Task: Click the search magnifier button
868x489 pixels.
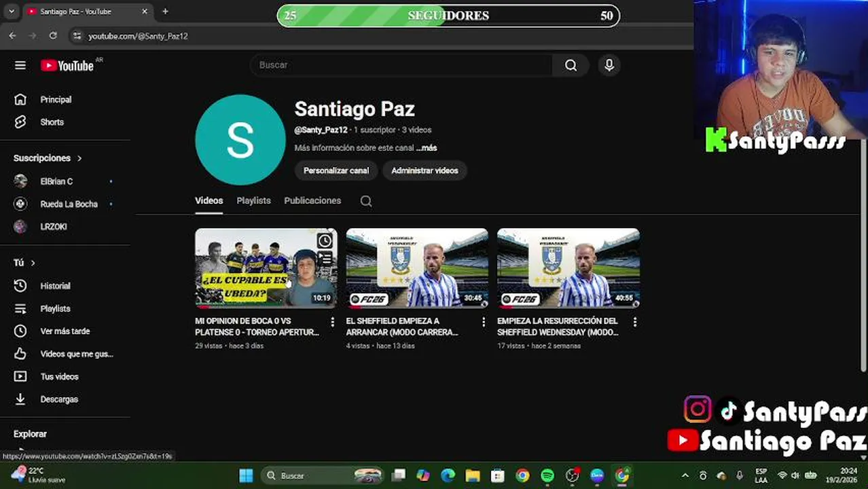Action: coord(571,65)
